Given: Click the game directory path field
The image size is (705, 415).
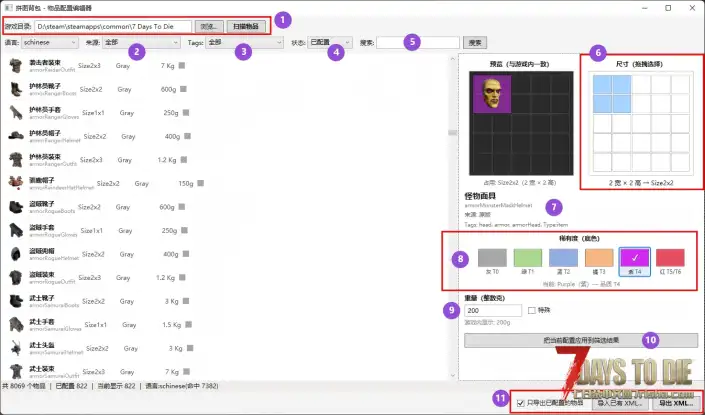Looking at the screenshot, I should coord(113,27).
